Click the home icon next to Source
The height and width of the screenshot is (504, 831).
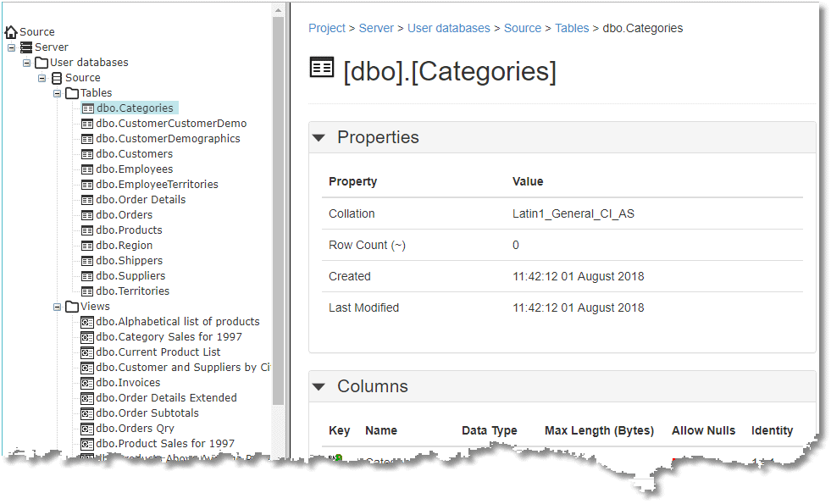coord(11,32)
